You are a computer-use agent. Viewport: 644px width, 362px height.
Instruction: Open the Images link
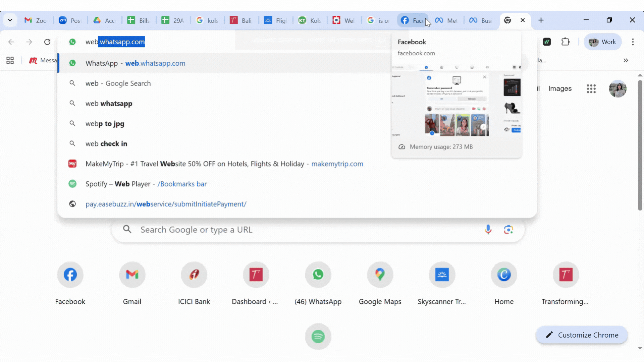560,88
